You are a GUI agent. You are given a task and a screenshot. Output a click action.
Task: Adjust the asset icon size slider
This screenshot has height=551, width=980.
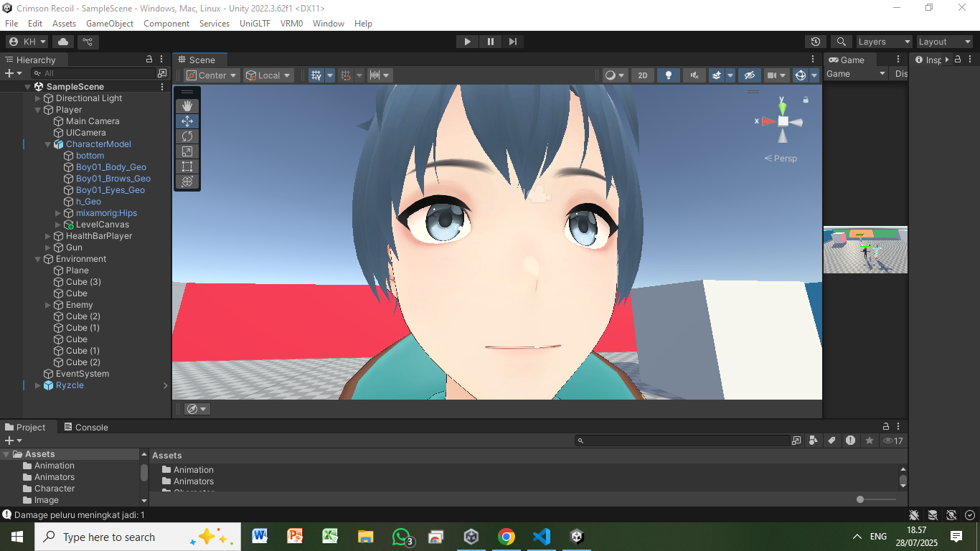tap(861, 499)
